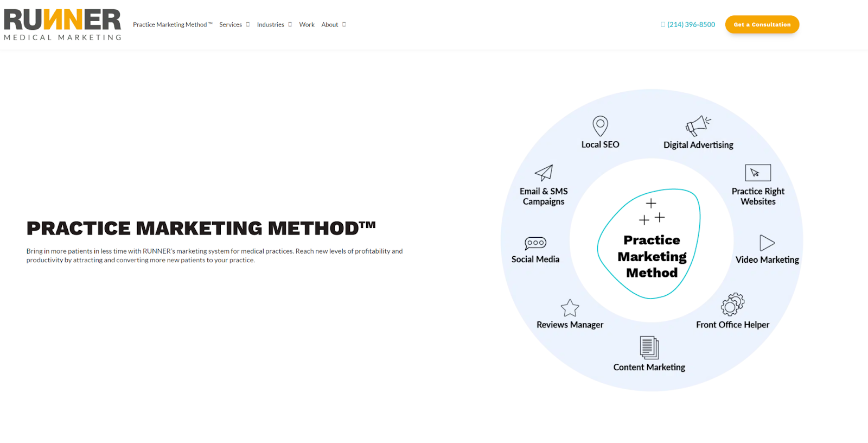Select the Email & SMS Campaigns label
The width and height of the screenshot is (868, 443).
click(544, 196)
